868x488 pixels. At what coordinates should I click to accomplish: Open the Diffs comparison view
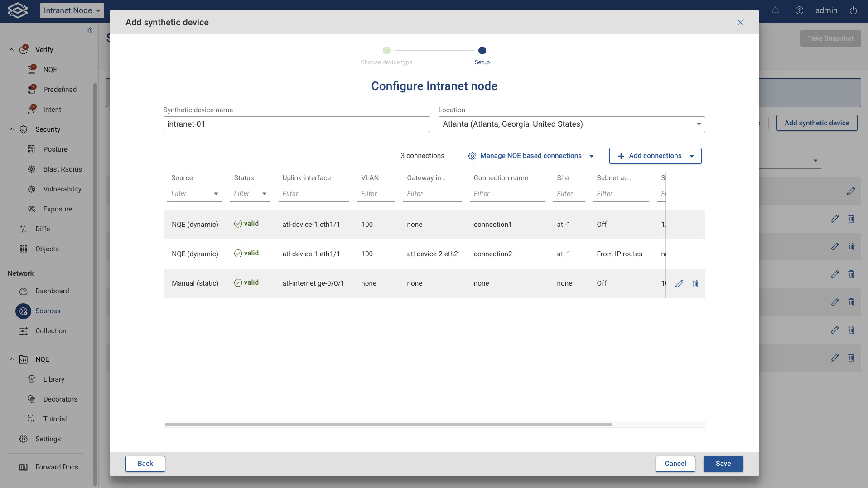click(x=43, y=229)
